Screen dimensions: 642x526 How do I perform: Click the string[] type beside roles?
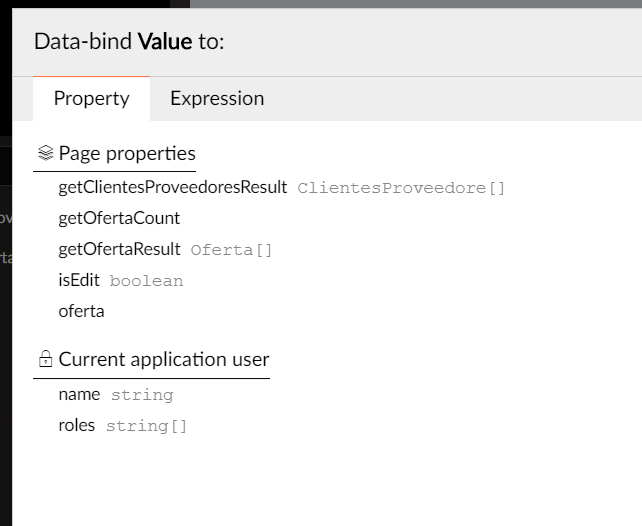pyautogui.click(x=146, y=427)
